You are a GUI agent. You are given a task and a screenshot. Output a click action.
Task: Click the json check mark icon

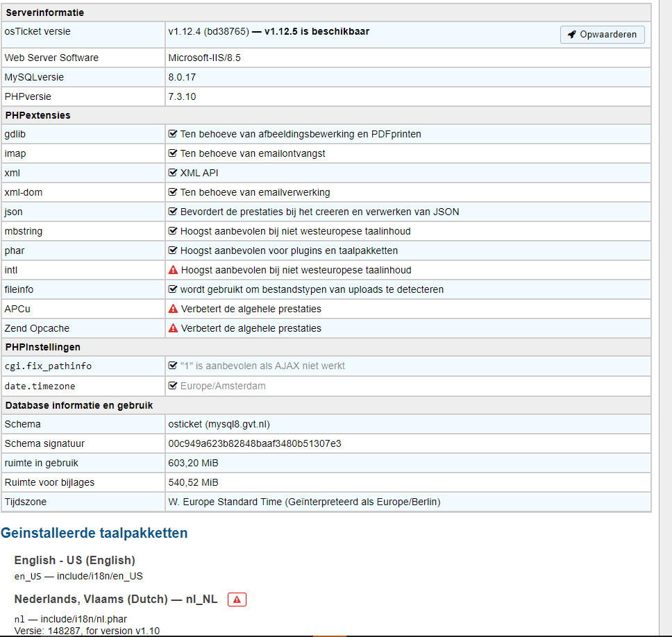pyautogui.click(x=173, y=211)
